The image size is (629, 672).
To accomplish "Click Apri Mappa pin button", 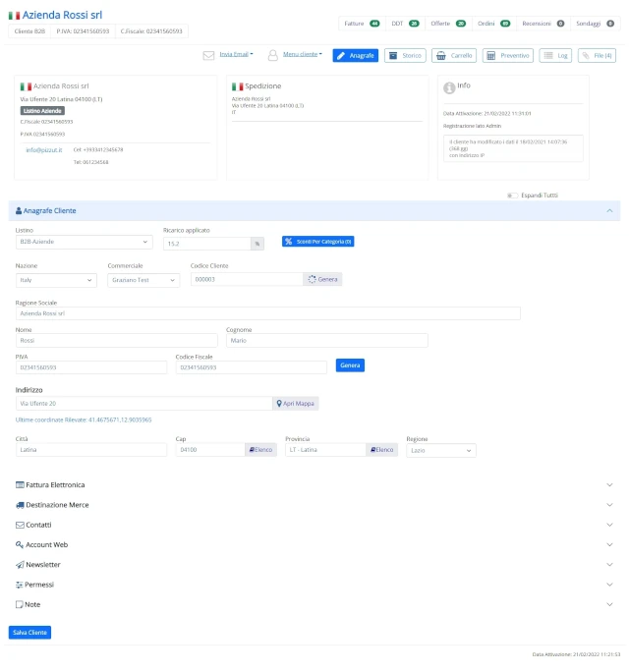I will tap(296, 403).
